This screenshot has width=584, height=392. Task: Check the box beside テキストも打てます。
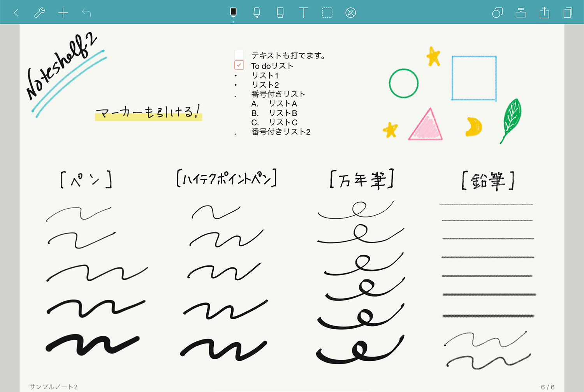click(x=239, y=54)
